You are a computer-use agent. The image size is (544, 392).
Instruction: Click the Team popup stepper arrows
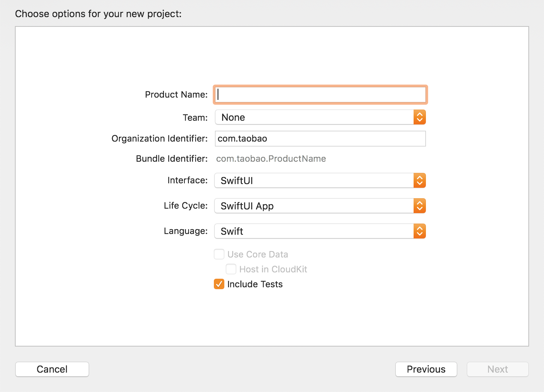[x=420, y=117]
